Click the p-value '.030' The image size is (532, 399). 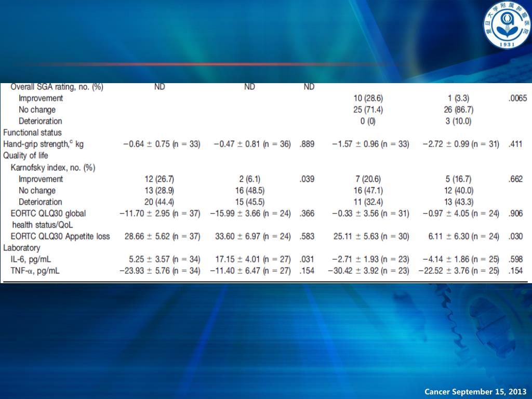[x=516, y=236]
